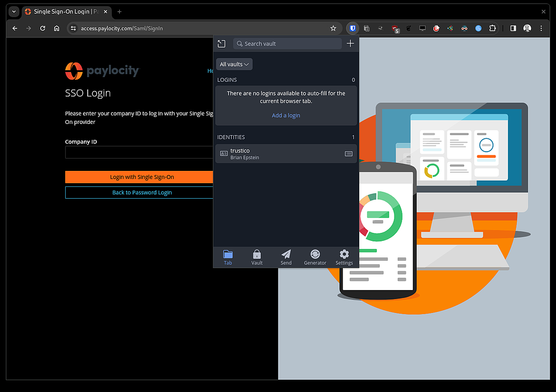The height and width of the screenshot is (392, 556).
Task: Bookmark this page with the star icon
Action: click(333, 28)
